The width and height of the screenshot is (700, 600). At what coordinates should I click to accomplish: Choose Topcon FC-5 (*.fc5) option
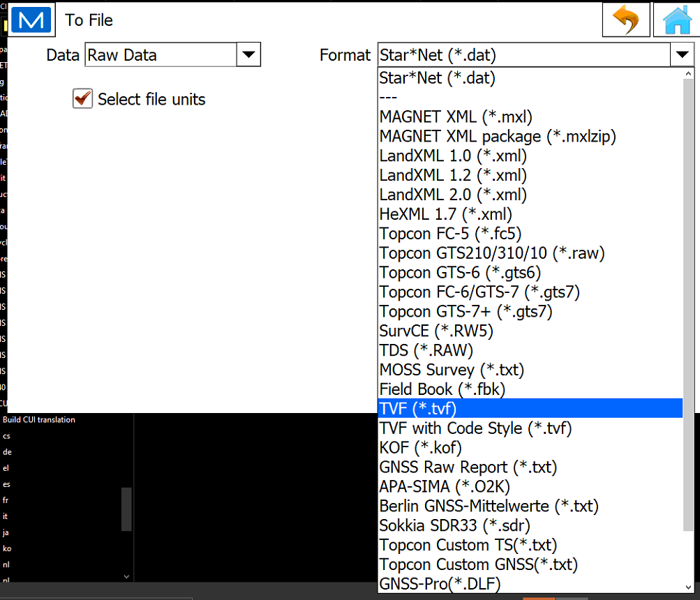[x=530, y=234]
